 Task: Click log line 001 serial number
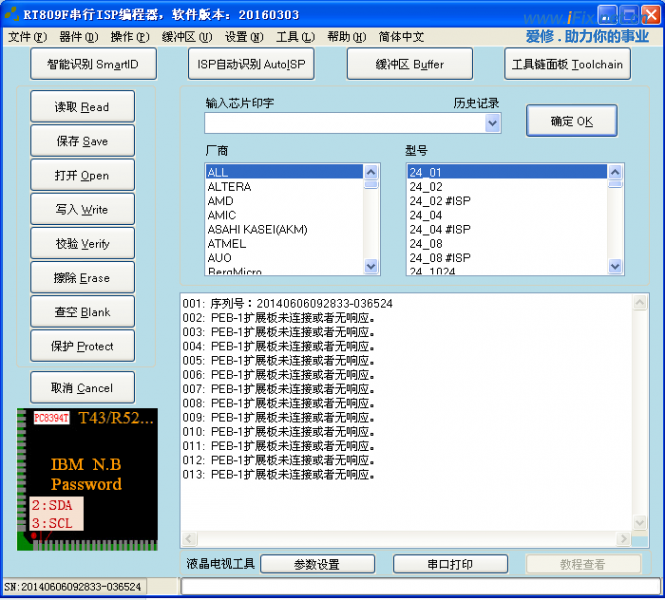click(288, 304)
